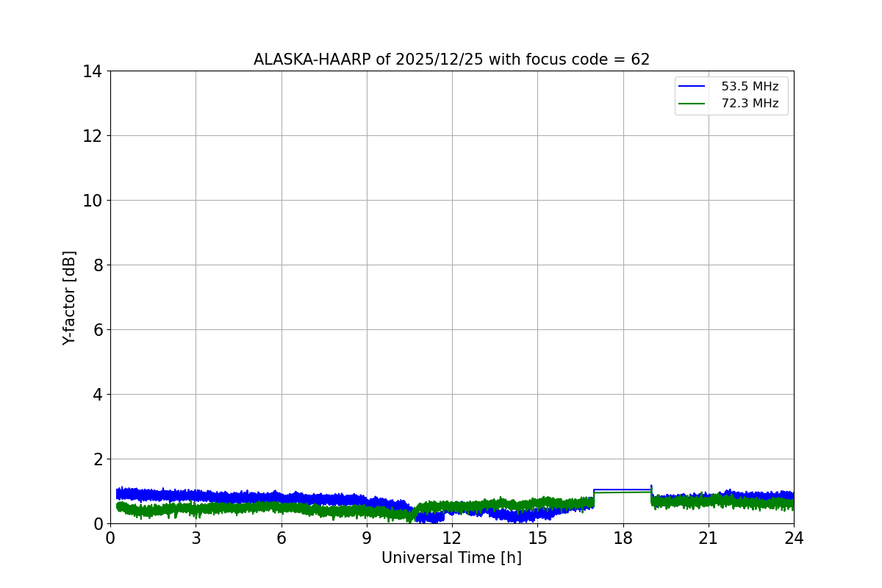Click the blue line sample in legend
Screen dimensions: 882x588
692,87
